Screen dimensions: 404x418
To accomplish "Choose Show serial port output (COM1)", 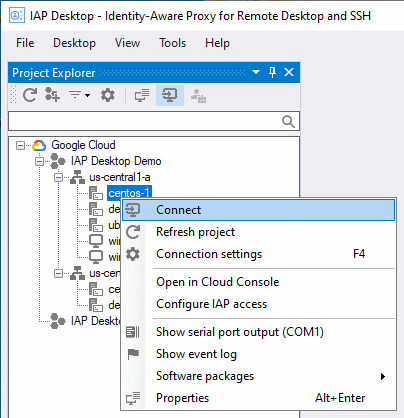I will click(x=259, y=332).
